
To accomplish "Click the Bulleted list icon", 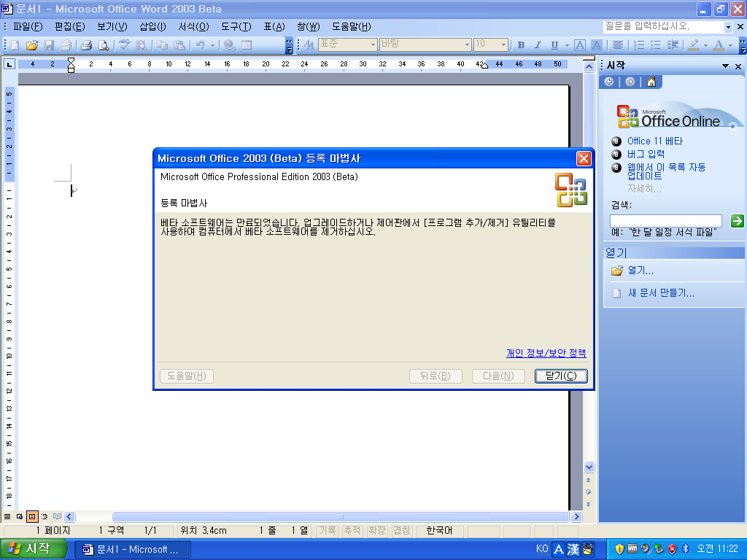I will click(656, 44).
